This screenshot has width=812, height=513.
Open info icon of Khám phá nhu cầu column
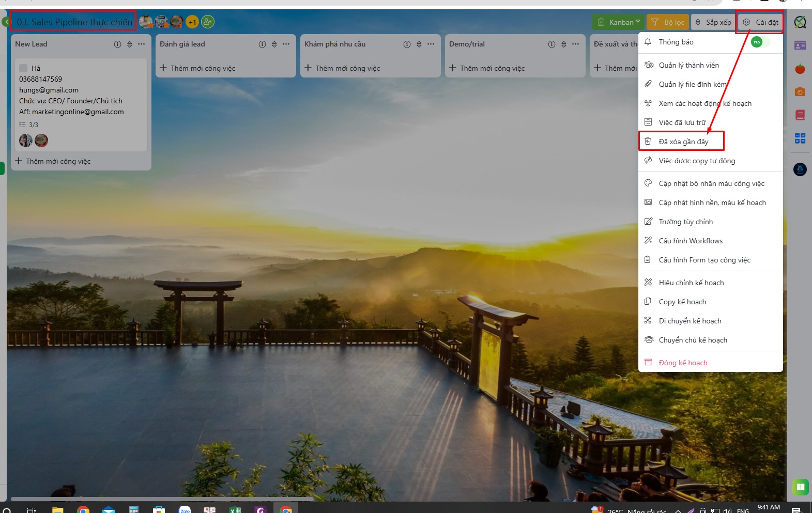407,44
